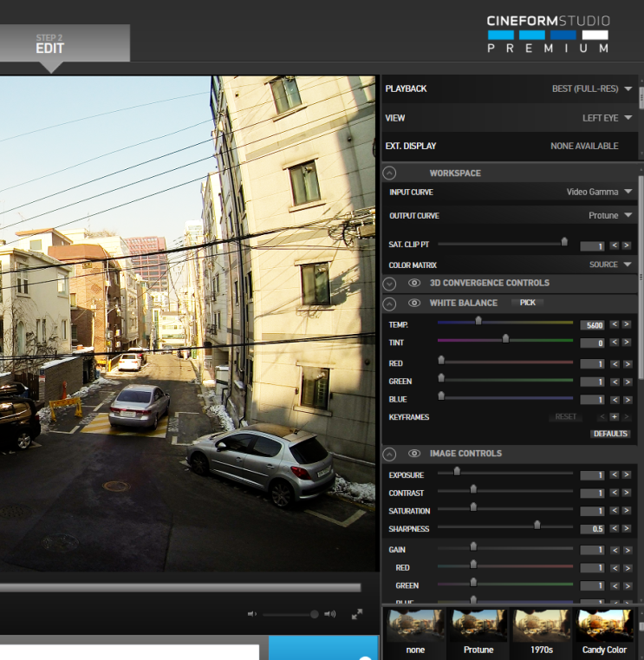Toggle Image Controls eye icon
This screenshot has height=660, width=644.
pos(414,454)
